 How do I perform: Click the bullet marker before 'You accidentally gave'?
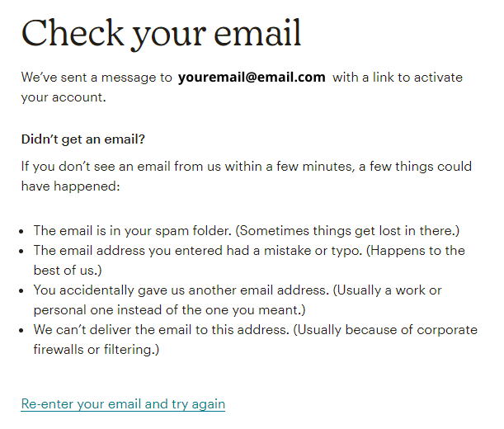point(21,291)
